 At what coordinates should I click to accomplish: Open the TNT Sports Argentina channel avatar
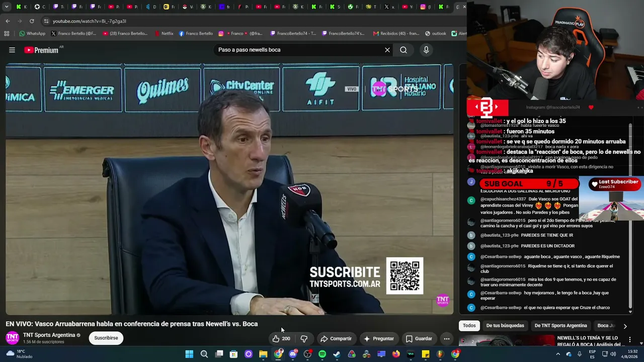tap(13, 338)
